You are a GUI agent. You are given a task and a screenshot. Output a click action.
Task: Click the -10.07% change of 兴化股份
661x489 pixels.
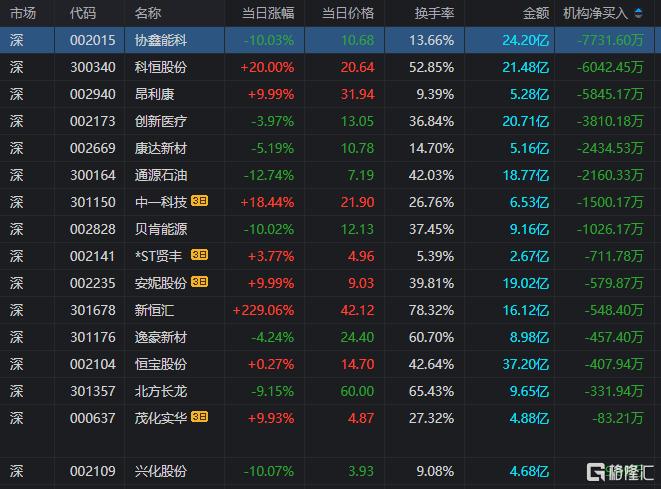click(269, 471)
